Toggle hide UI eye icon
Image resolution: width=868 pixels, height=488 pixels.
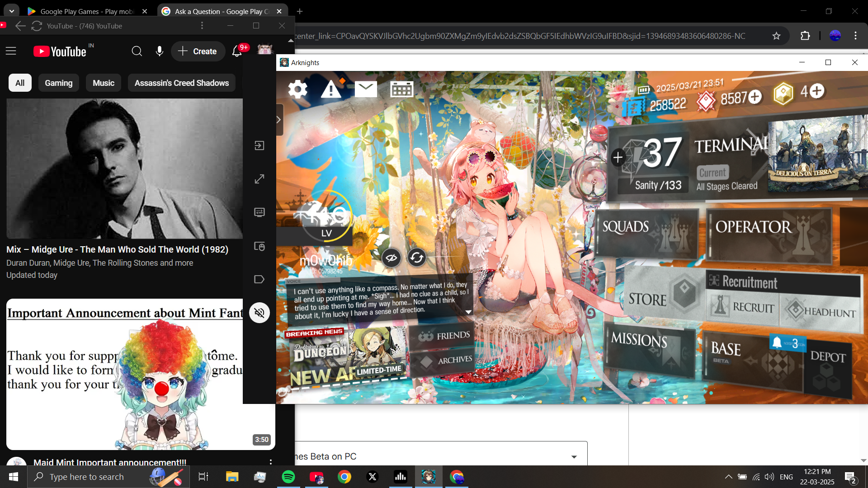coord(391,258)
